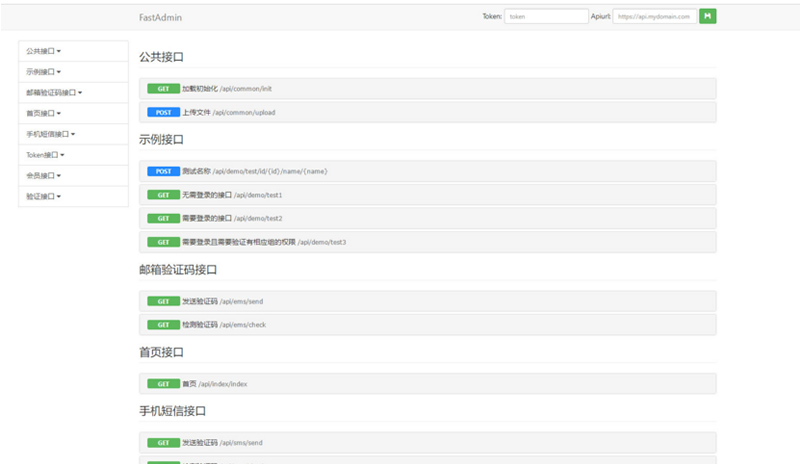This screenshot has height=464, width=800.
Task: Click the green save icon button beside Apiurl
Action: (x=707, y=16)
